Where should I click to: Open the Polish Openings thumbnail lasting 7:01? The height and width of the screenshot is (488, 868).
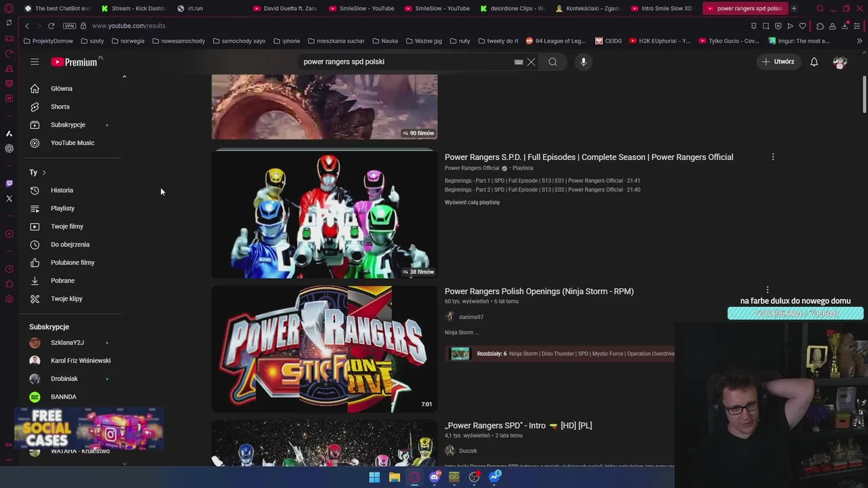click(324, 349)
